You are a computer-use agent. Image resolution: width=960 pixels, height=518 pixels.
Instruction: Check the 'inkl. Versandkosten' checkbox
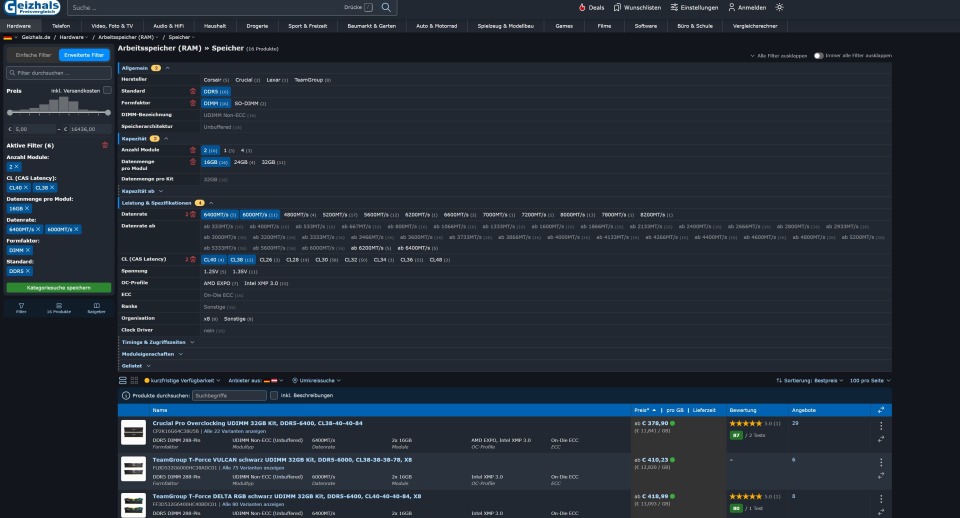click(107, 90)
